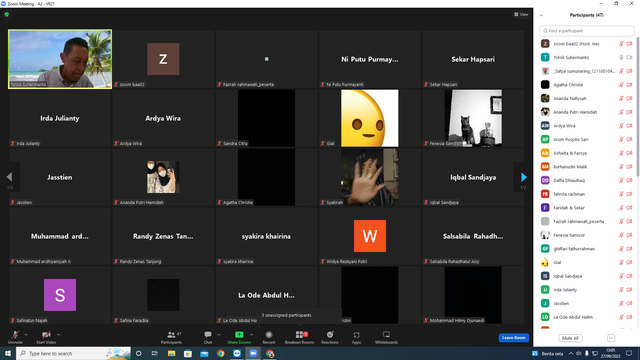This screenshot has width=640, height=360.
Task: Click the muted mic icon for Iqbal Sandjaya
Action: coord(621,276)
